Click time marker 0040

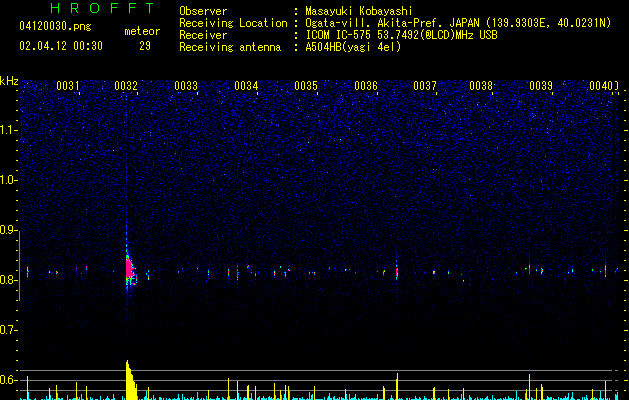(x=601, y=86)
